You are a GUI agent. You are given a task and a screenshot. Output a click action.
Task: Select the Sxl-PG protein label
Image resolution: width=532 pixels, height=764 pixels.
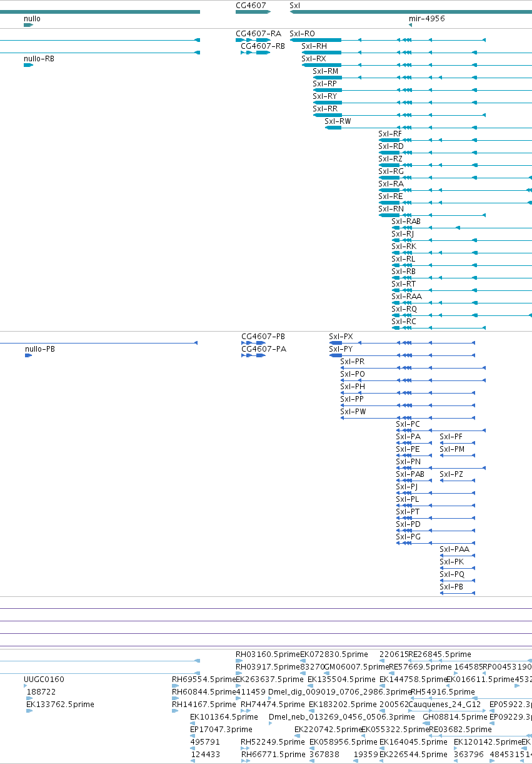coord(408,536)
